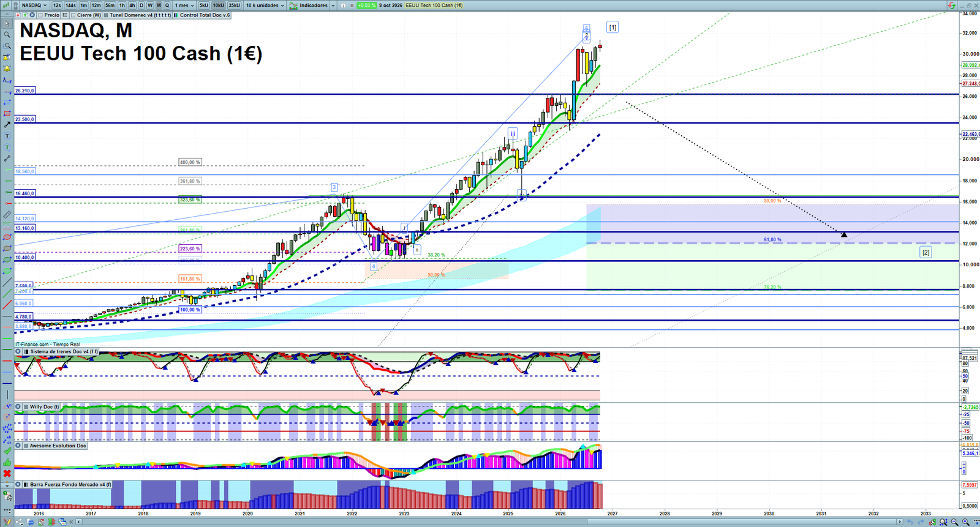Viewport: 980px width, 527px height.
Task: Expand the Indicadores dropdown arrow
Action: pos(333,6)
